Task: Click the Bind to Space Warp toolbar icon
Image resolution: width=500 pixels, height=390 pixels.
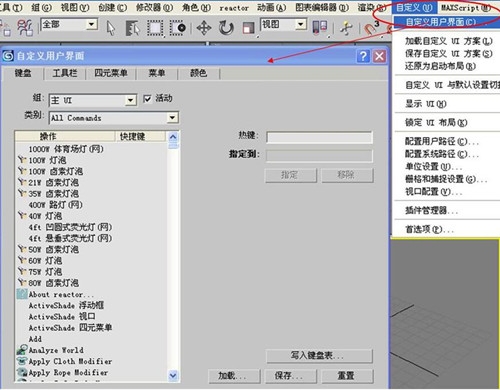Action: (25, 27)
